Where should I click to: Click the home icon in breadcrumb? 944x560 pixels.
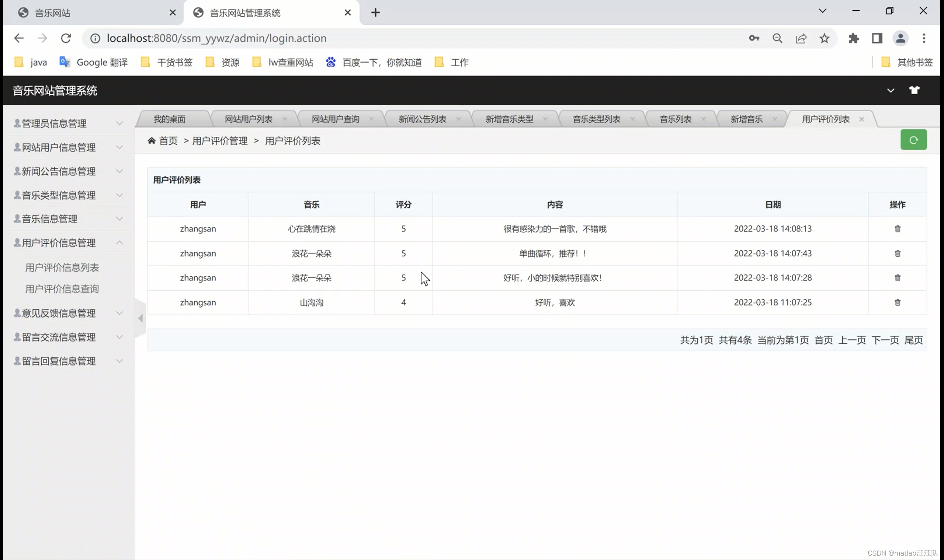point(152,141)
